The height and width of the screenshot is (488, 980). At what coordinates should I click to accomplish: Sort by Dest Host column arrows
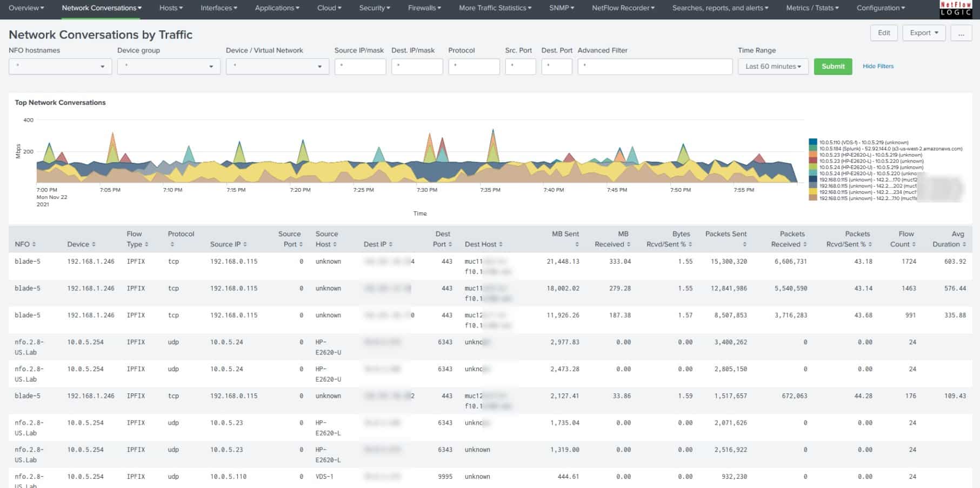pyautogui.click(x=501, y=245)
